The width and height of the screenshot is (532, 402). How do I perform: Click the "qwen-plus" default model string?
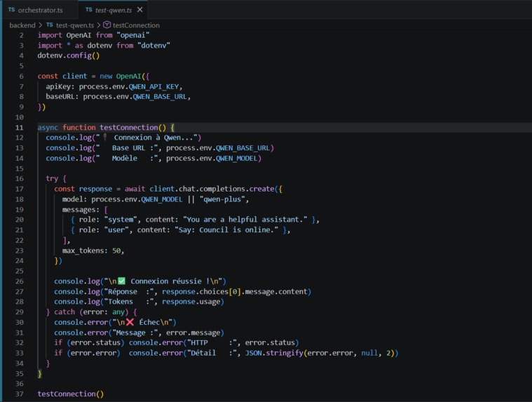(x=222, y=199)
